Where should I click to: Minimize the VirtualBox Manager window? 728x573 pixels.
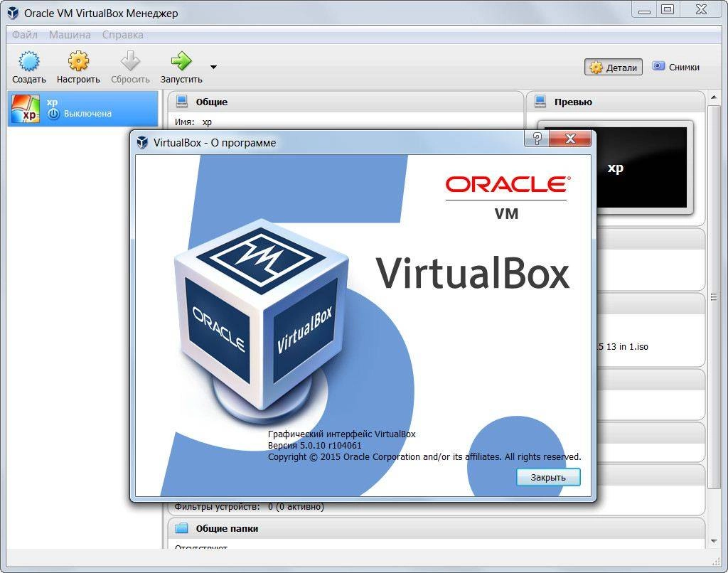pyautogui.click(x=644, y=10)
